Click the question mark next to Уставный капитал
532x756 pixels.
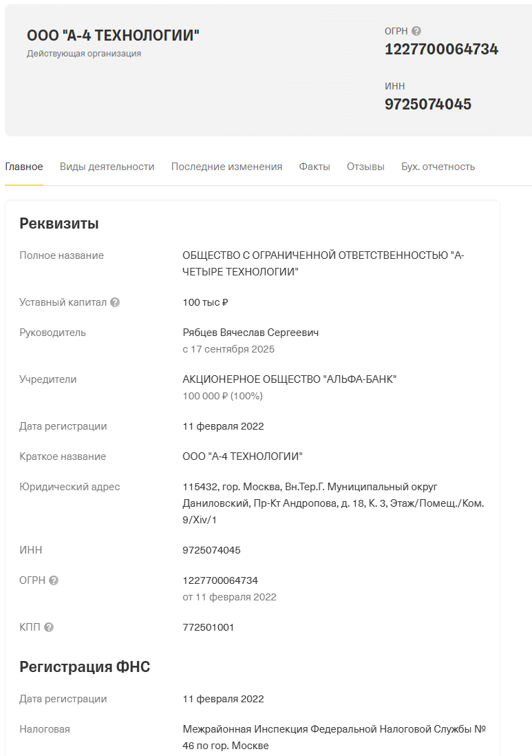[x=115, y=302]
